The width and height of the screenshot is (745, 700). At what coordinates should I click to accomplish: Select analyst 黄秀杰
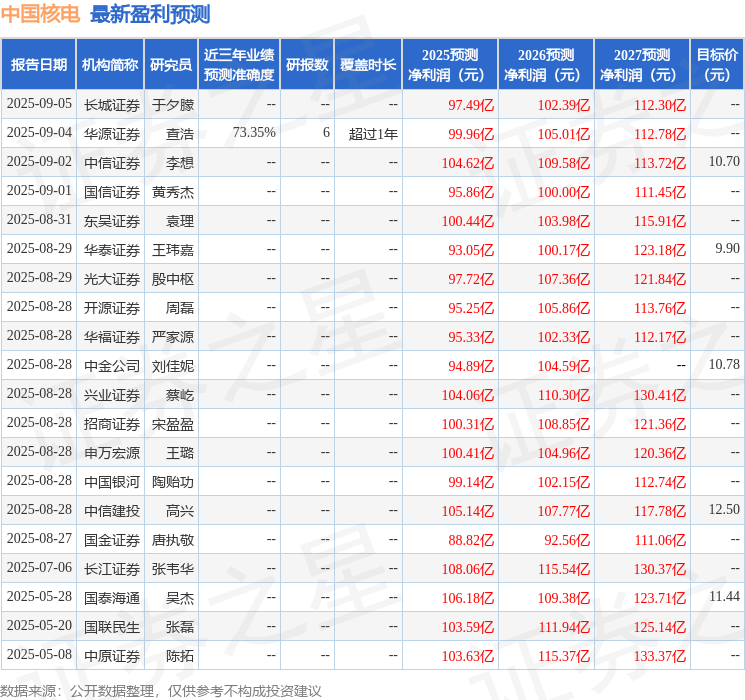point(173,192)
